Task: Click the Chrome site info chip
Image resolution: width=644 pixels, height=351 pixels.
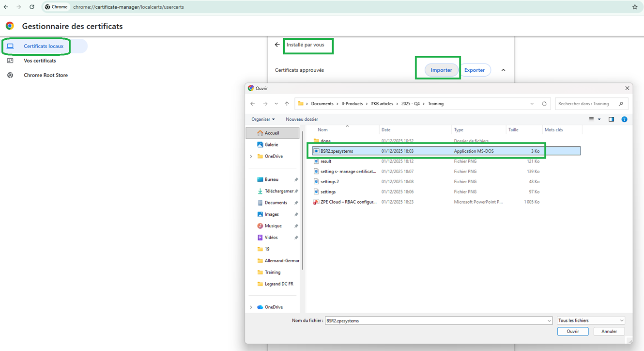Action: coord(56,7)
